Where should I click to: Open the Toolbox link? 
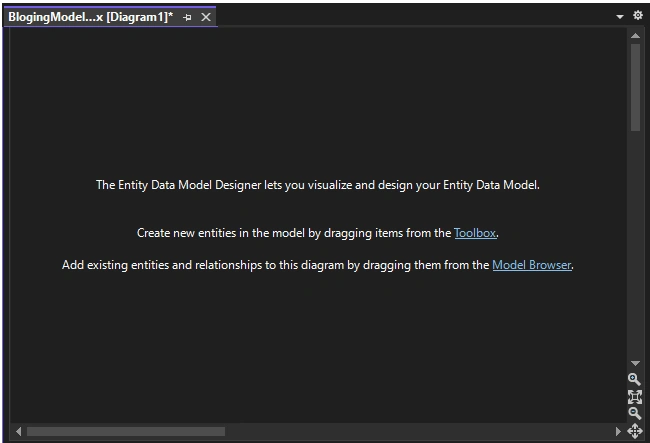pos(475,233)
